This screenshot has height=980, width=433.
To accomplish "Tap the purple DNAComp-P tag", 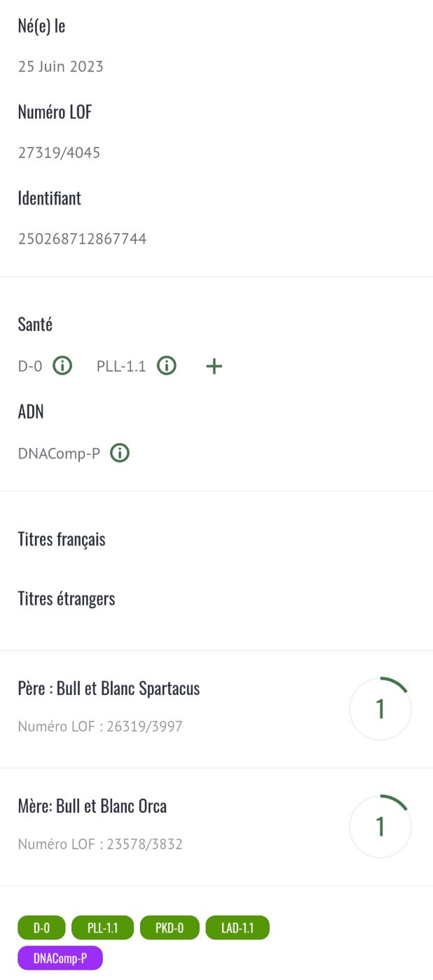I will (60, 958).
